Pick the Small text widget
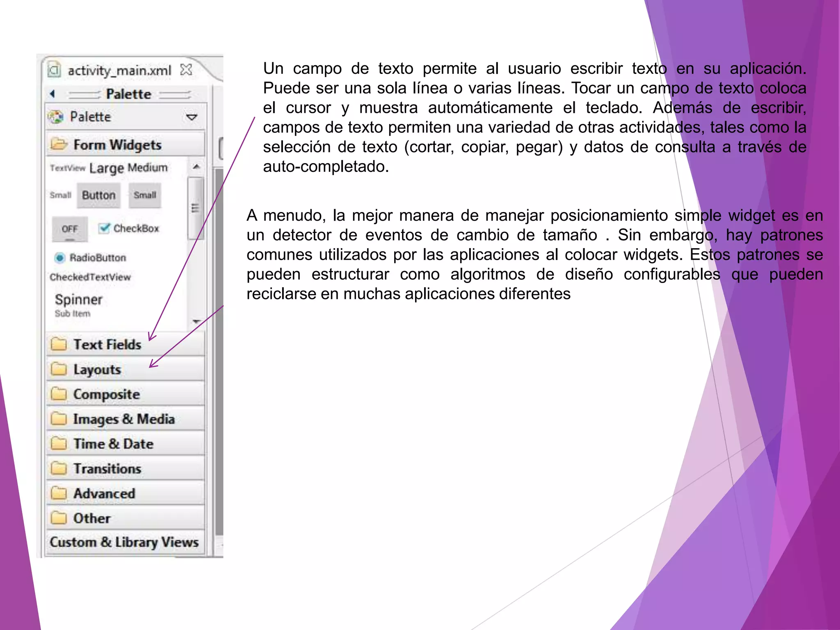This screenshot has width=840, height=630. point(60,195)
